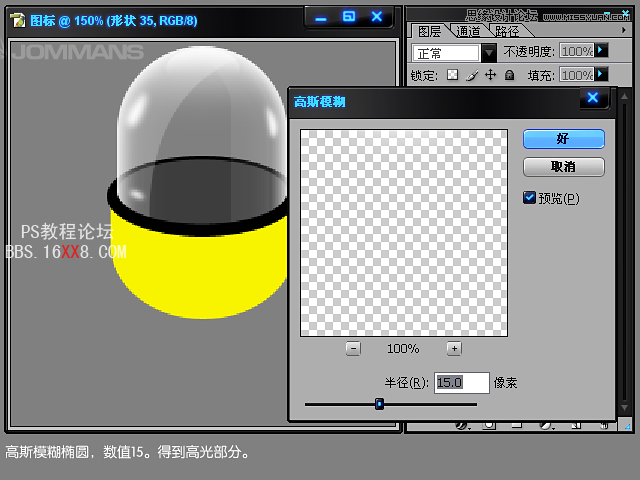640x480 pixels.
Task: Click add layer style icon
Action: pos(463,425)
